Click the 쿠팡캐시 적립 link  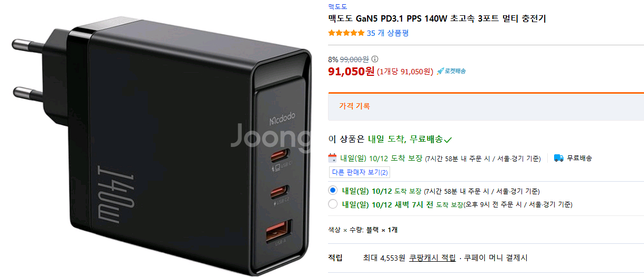432,258
